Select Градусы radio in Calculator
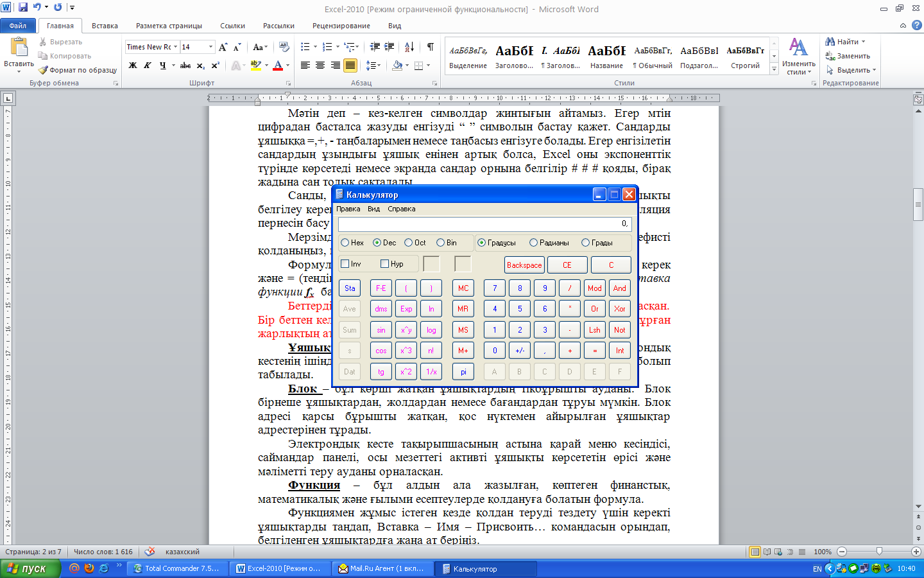924x578 pixels. click(481, 243)
